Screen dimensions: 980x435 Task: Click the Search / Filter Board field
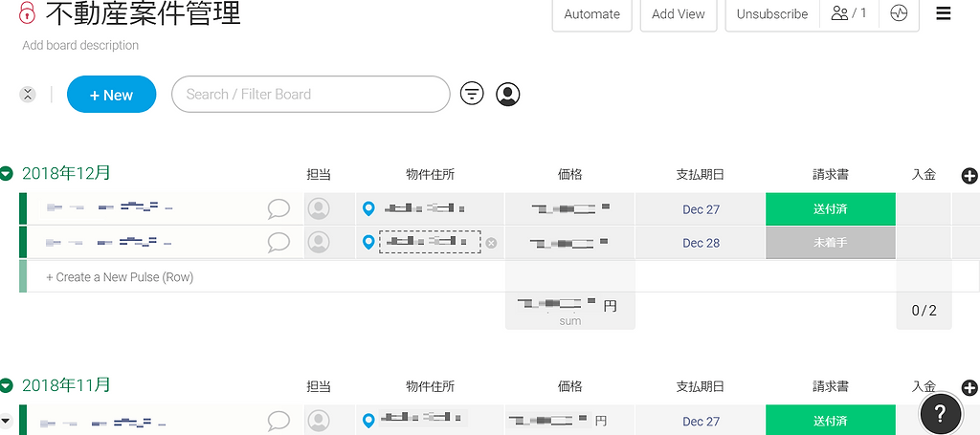coord(310,94)
